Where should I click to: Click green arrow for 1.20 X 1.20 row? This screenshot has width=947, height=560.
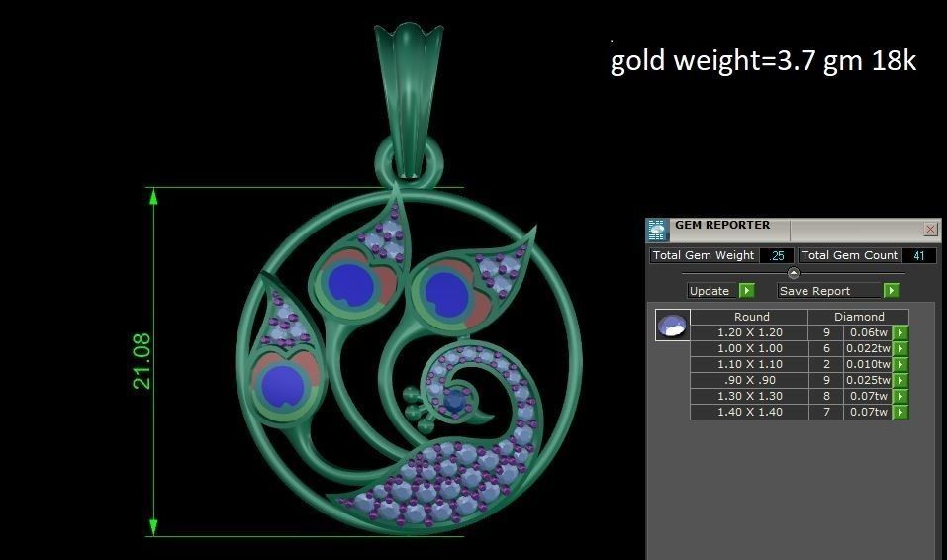pos(900,332)
